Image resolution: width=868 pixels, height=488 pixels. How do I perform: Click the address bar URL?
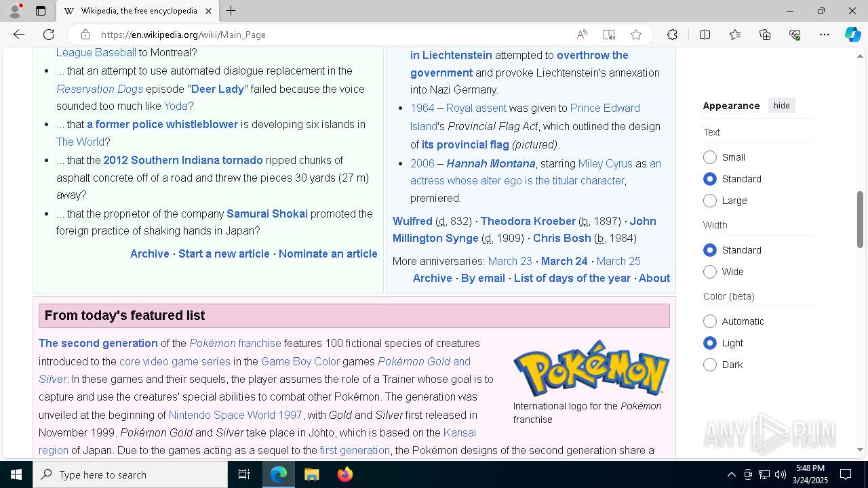point(183,35)
